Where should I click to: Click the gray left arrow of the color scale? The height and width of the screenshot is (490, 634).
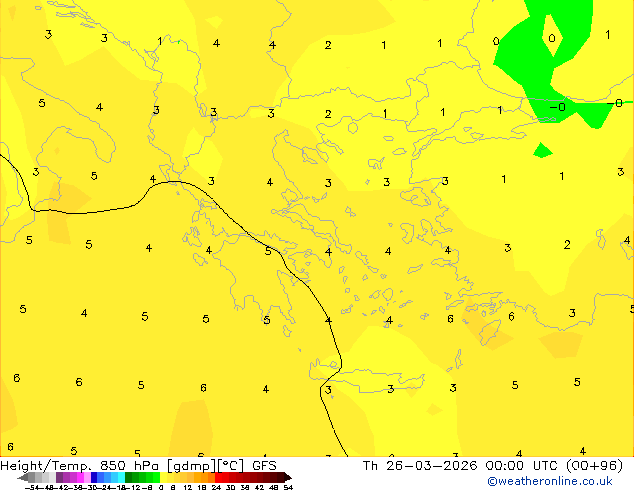coord(22,478)
